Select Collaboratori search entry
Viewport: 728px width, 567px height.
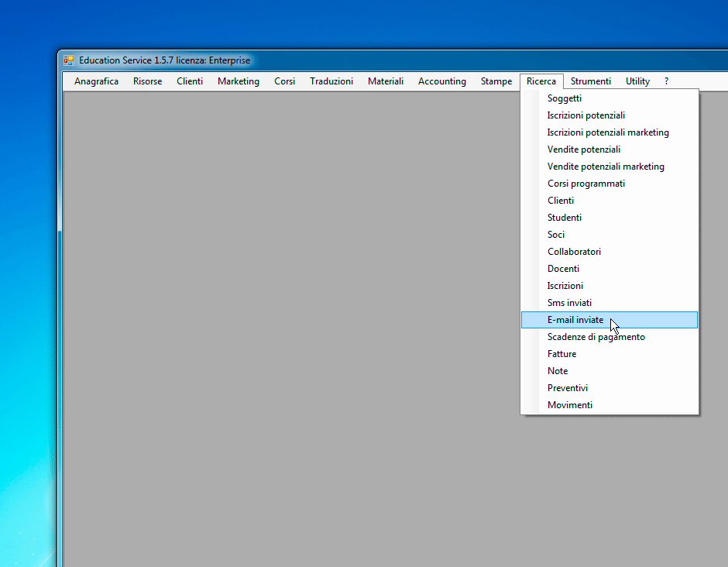tap(610, 252)
